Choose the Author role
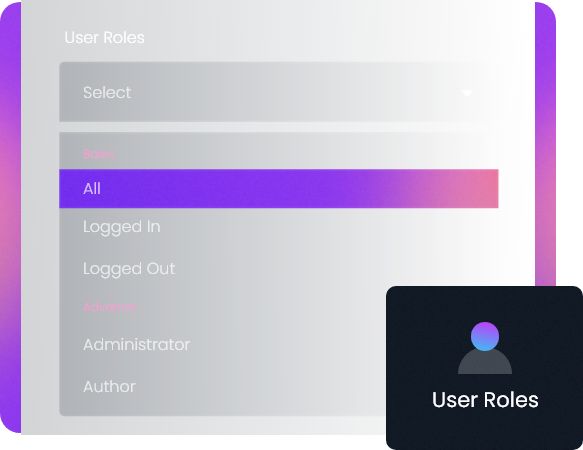 [x=109, y=387]
